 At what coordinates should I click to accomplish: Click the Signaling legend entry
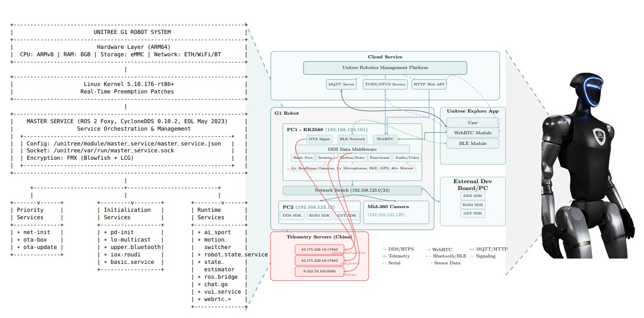point(484,256)
